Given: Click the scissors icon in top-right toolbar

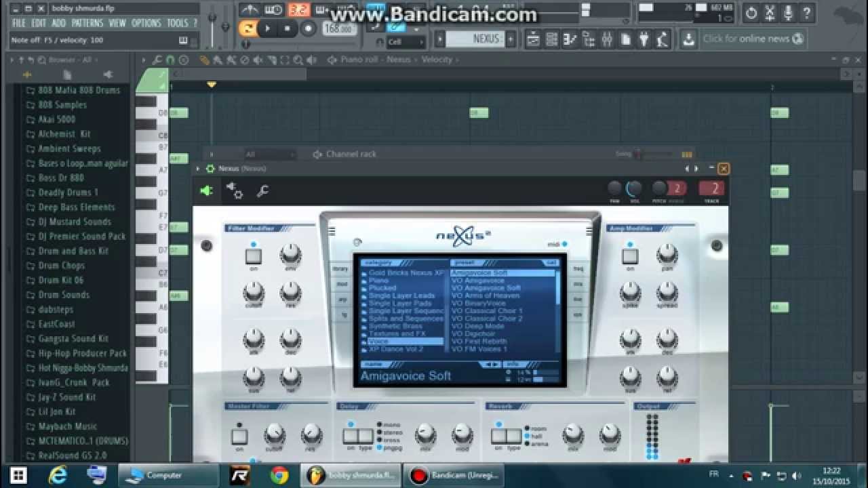Looking at the screenshot, I should coord(770,12).
